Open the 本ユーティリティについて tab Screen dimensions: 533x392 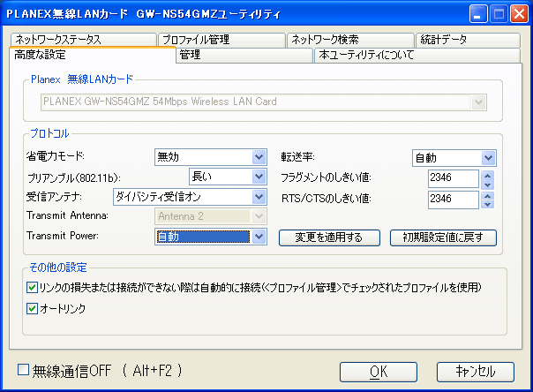[x=417, y=55]
